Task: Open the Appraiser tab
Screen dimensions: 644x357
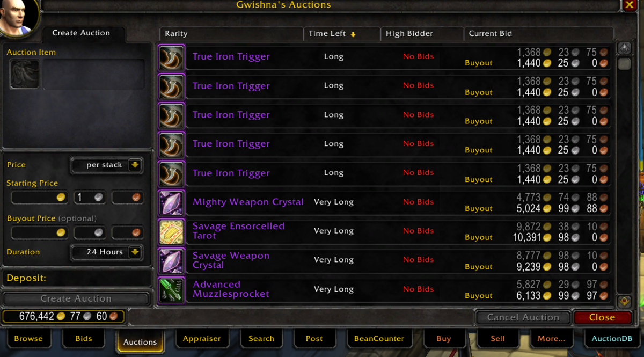Action: coord(202,339)
